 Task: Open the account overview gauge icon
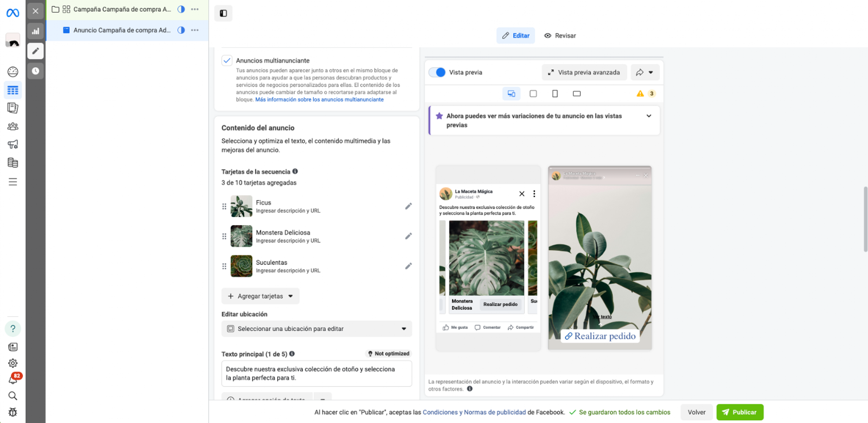(13, 71)
